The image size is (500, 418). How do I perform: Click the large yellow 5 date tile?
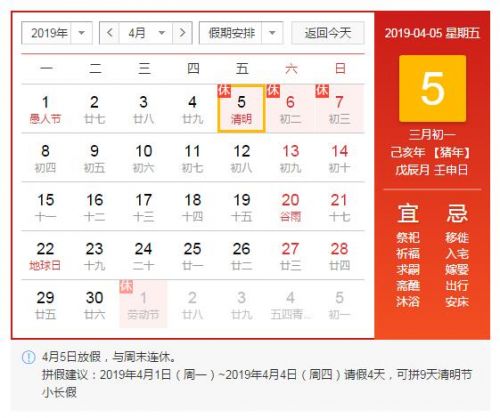(x=432, y=88)
